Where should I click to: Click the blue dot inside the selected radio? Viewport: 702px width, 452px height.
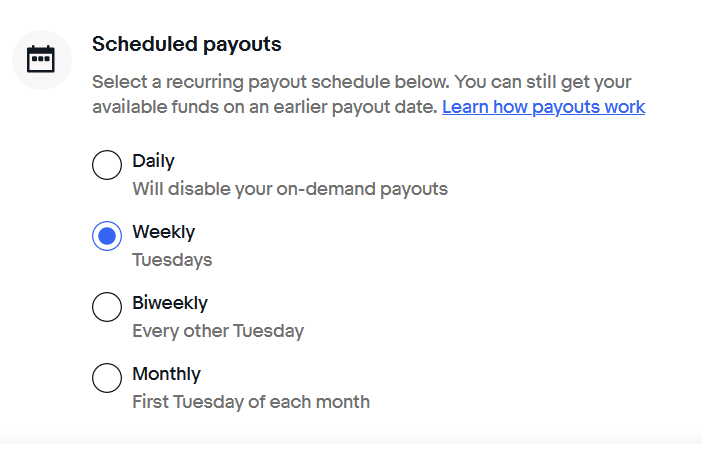click(x=107, y=236)
